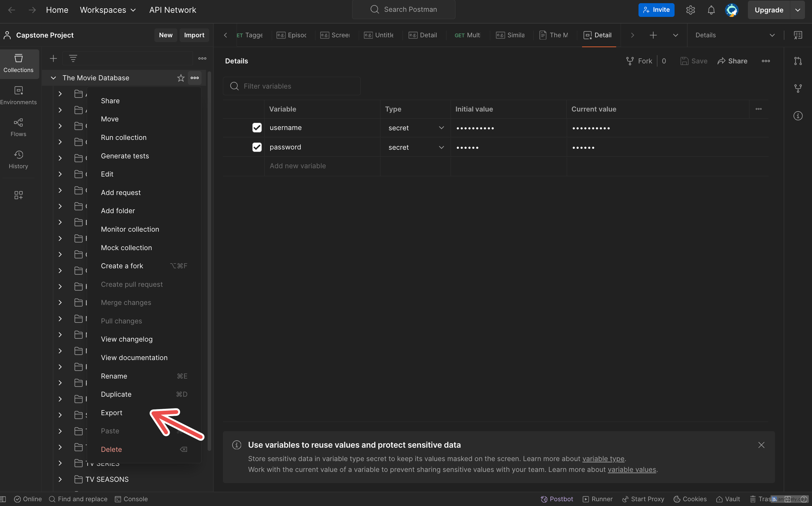Click the Add new variable field

coord(322,166)
